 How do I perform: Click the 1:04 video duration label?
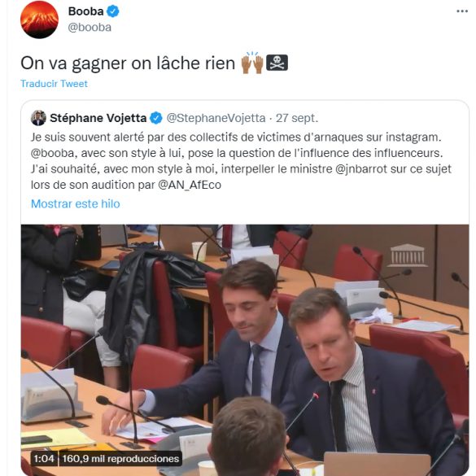44,458
